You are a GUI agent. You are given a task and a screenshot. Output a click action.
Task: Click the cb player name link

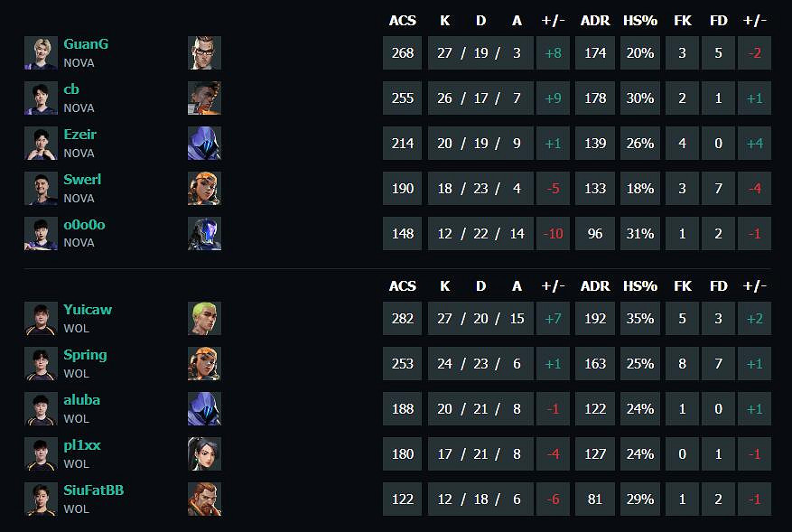tap(71, 89)
